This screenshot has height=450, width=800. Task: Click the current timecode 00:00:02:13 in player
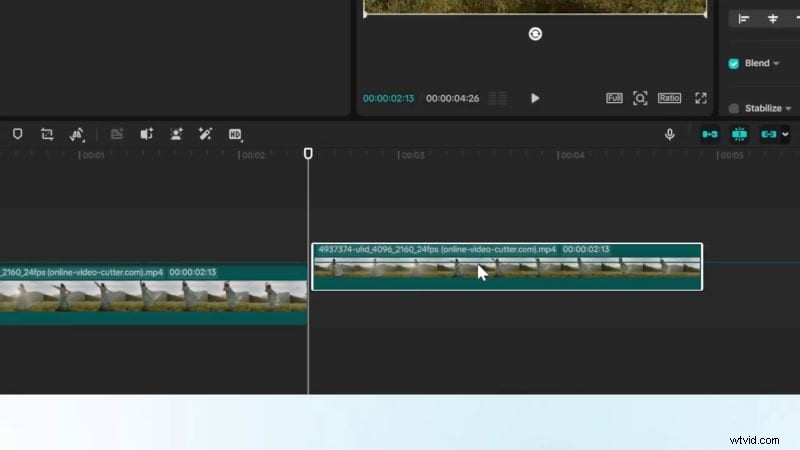click(x=388, y=98)
